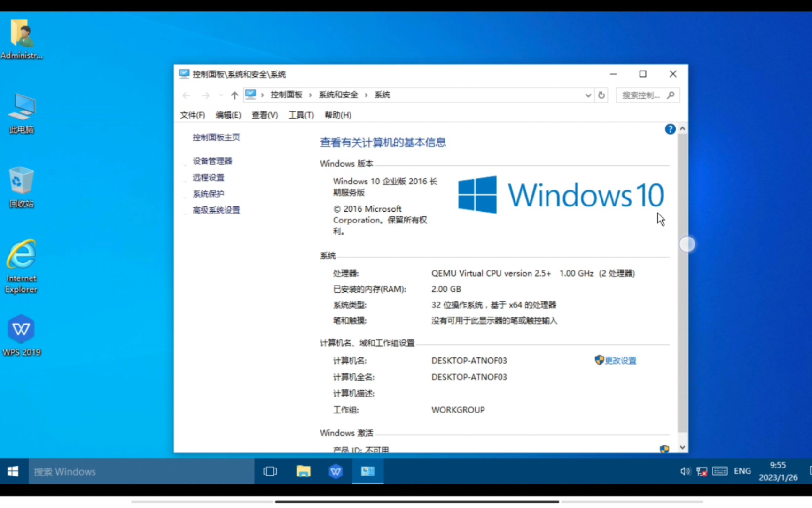812x508 pixels.
Task: Open the 编辑(E) menu
Action: (x=228, y=115)
